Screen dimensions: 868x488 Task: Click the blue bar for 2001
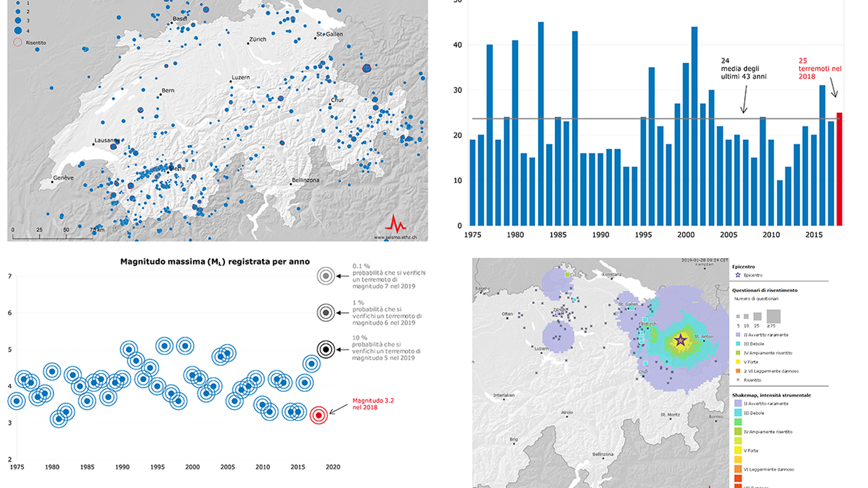[694, 126]
